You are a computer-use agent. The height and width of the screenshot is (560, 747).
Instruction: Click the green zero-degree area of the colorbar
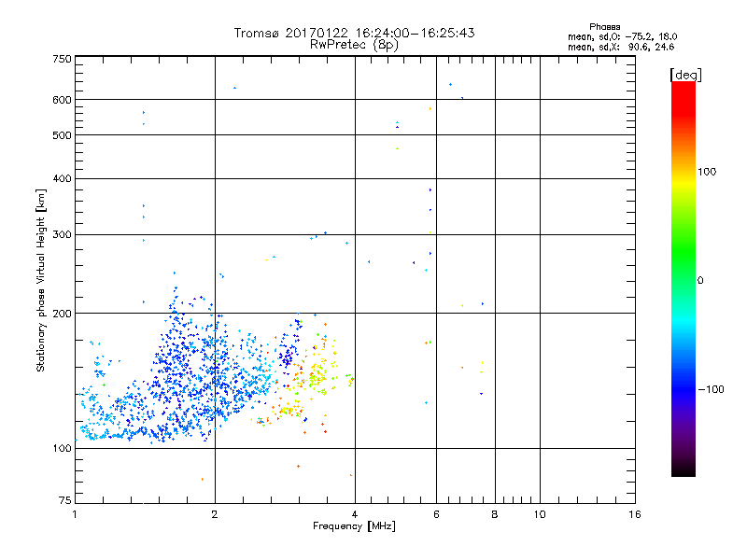(x=684, y=280)
